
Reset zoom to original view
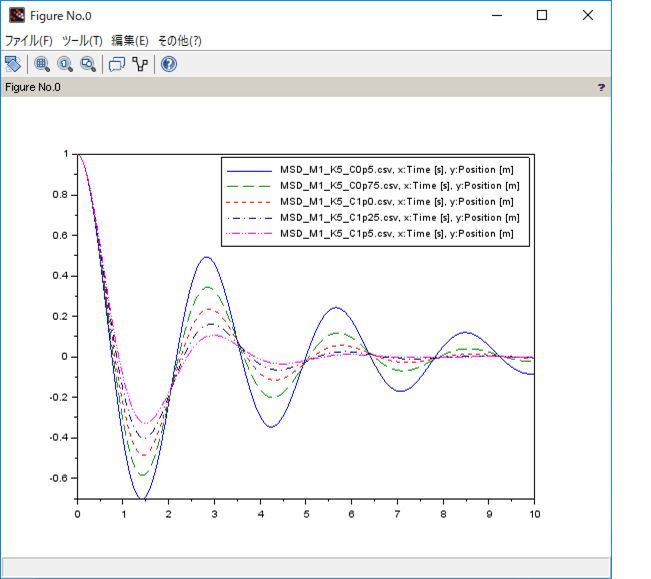point(65,64)
